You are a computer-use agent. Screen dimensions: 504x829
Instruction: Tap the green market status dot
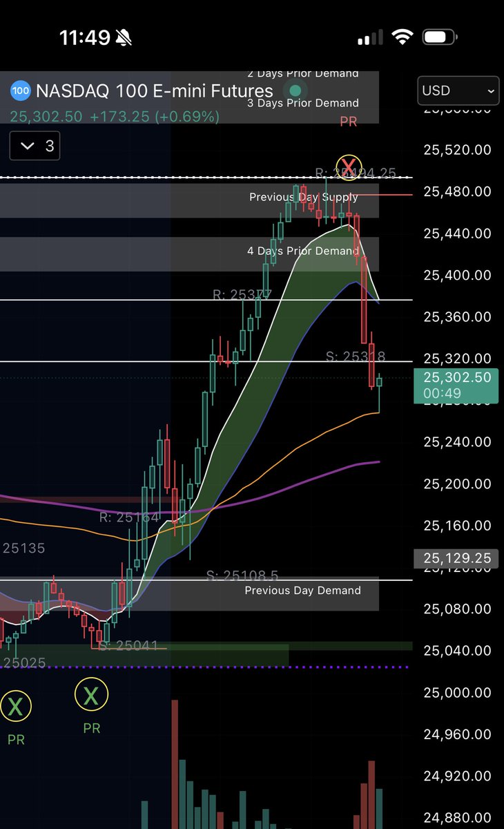click(x=295, y=90)
